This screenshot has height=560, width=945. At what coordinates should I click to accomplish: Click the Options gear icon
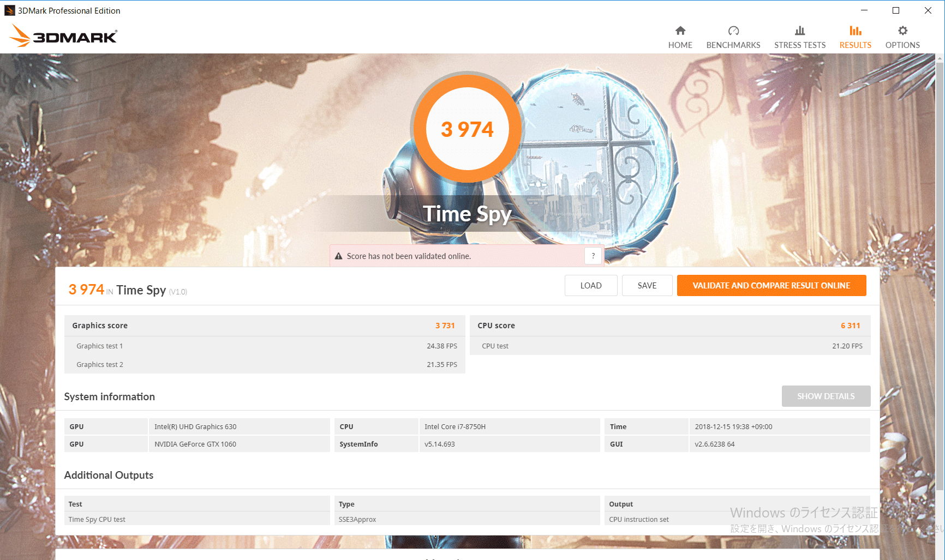902,31
